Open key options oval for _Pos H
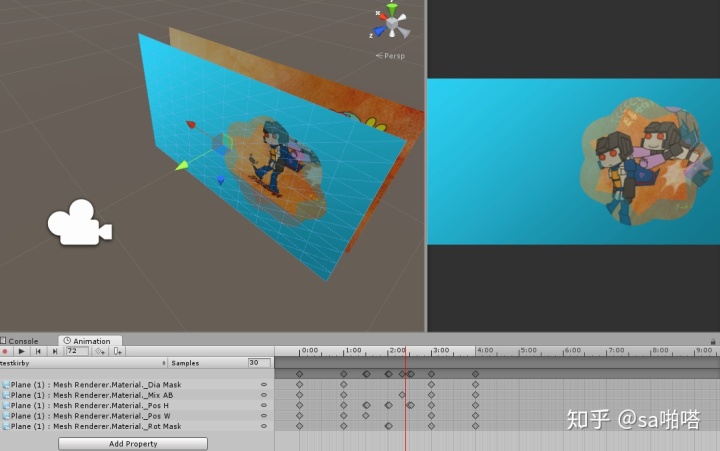Viewport: 720px width, 451px height. pos(264,406)
